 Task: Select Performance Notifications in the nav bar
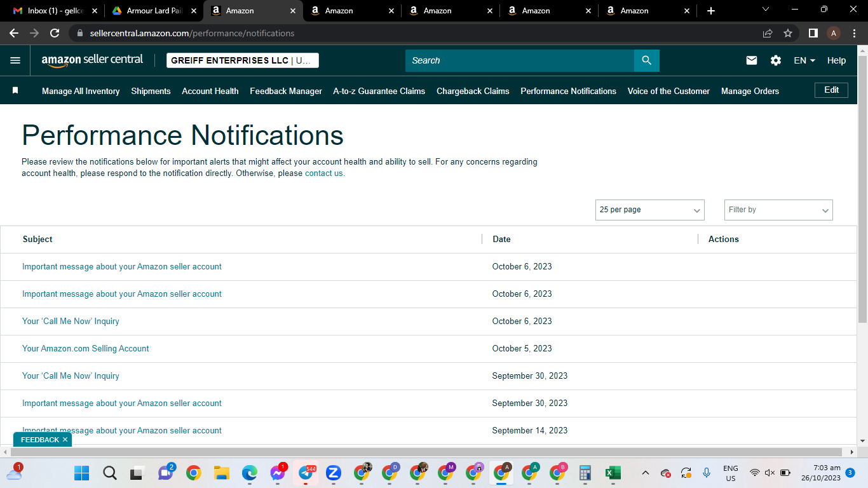pos(568,91)
